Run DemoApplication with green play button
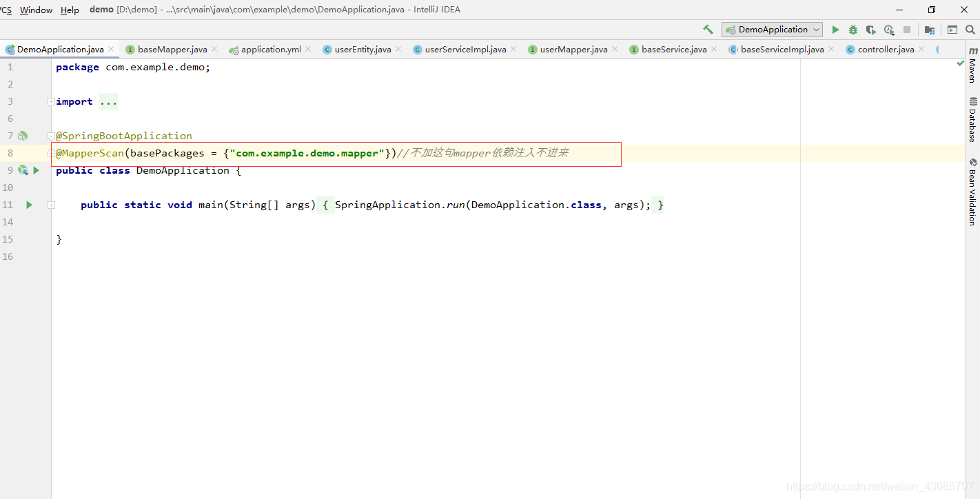This screenshot has height=499, width=980. point(835,30)
